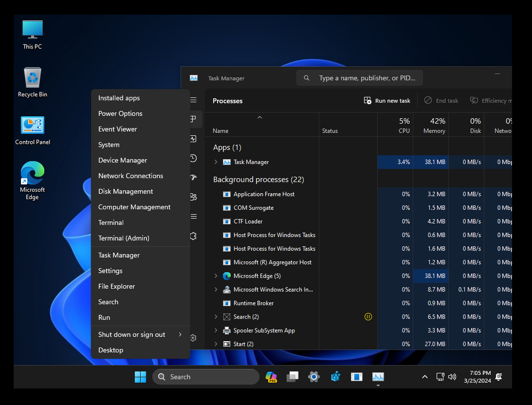Select Microsoft (R) Aggregator Host row
The width and height of the screenshot is (532, 405).
pyautogui.click(x=358, y=262)
